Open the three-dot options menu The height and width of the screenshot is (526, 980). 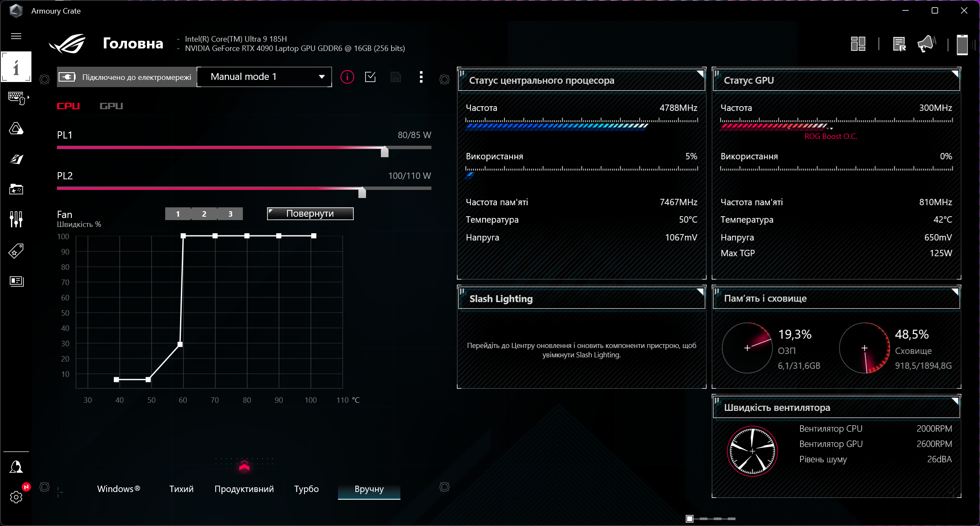(421, 77)
